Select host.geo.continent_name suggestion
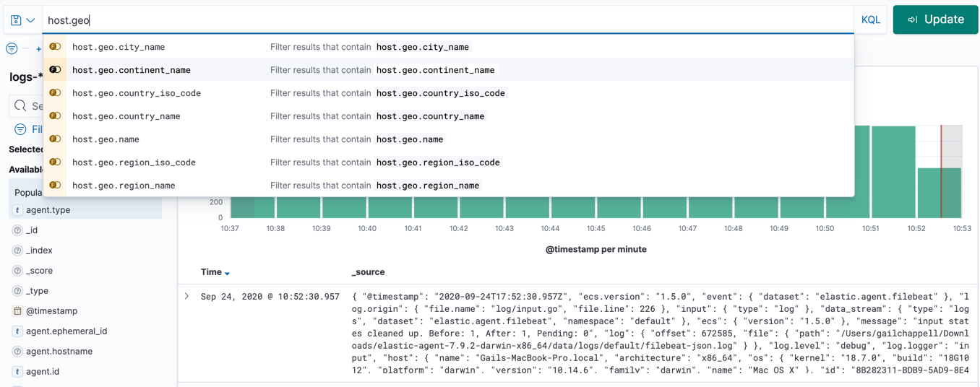This screenshot has width=980, height=387. [132, 70]
